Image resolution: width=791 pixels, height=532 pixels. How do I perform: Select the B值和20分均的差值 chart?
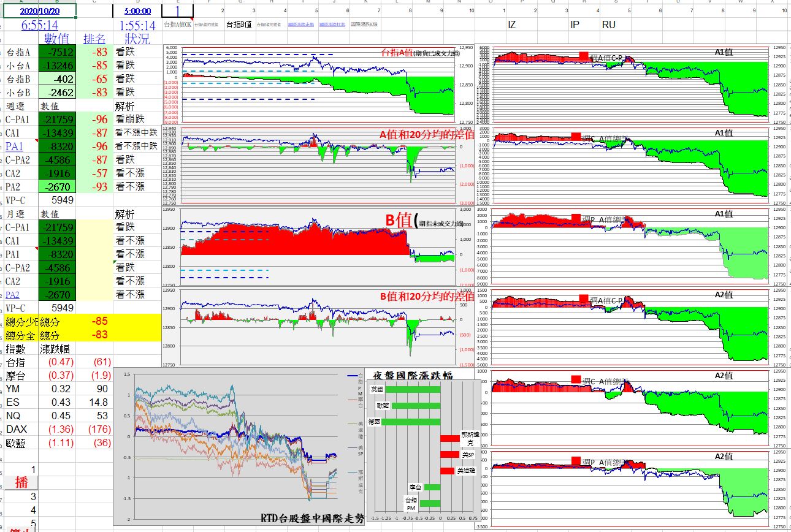tap(319, 327)
